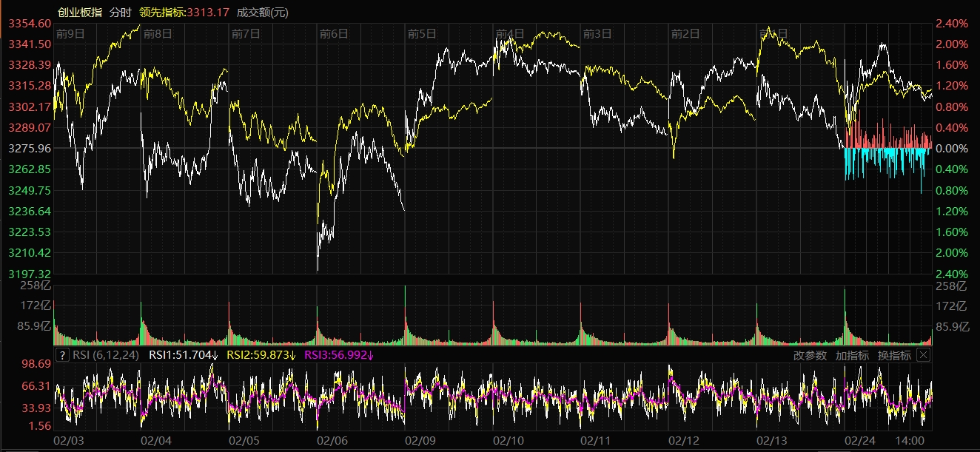This screenshot has width=980, height=452.
Task: Click the 成交额(元) turnover label
Action: pyautogui.click(x=263, y=12)
